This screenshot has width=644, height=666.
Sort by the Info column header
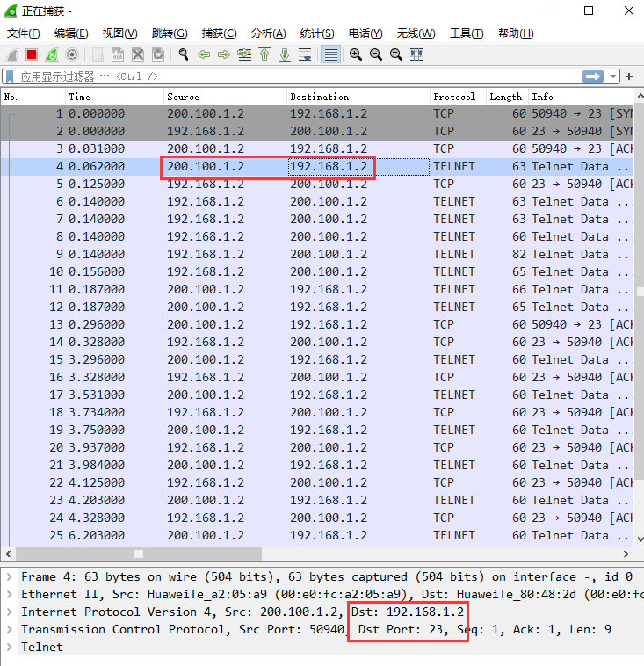point(581,97)
